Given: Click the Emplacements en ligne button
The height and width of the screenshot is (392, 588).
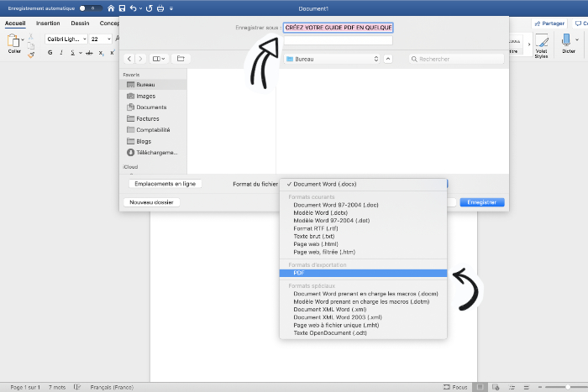Looking at the screenshot, I should (165, 183).
